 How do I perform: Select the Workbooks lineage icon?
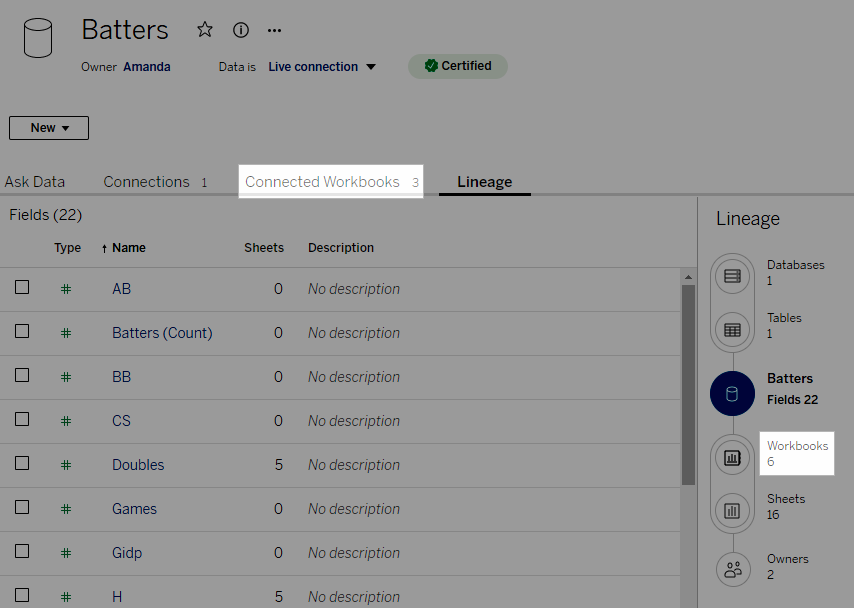point(732,457)
